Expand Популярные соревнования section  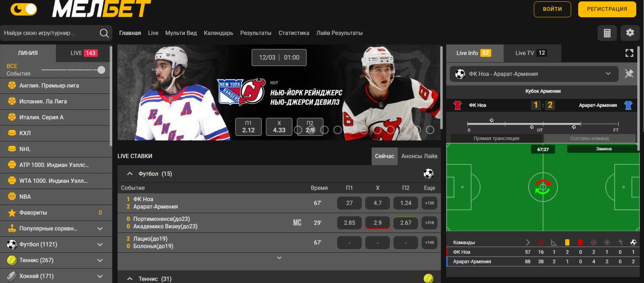[x=100, y=228]
